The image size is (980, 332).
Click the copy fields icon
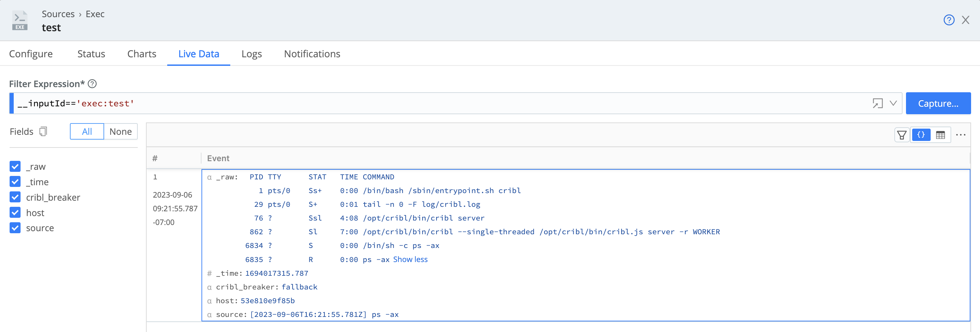(44, 131)
